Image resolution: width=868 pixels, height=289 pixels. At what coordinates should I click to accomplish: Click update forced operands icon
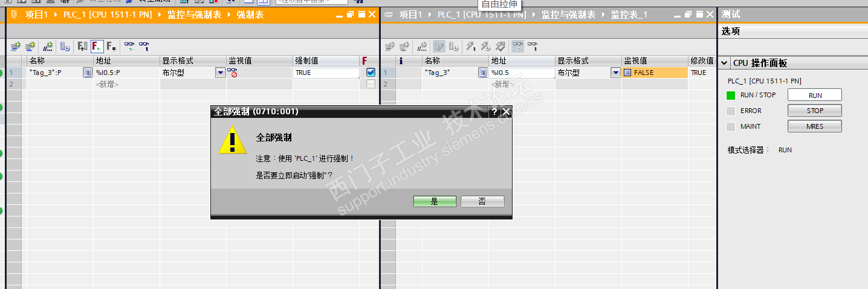point(83,45)
